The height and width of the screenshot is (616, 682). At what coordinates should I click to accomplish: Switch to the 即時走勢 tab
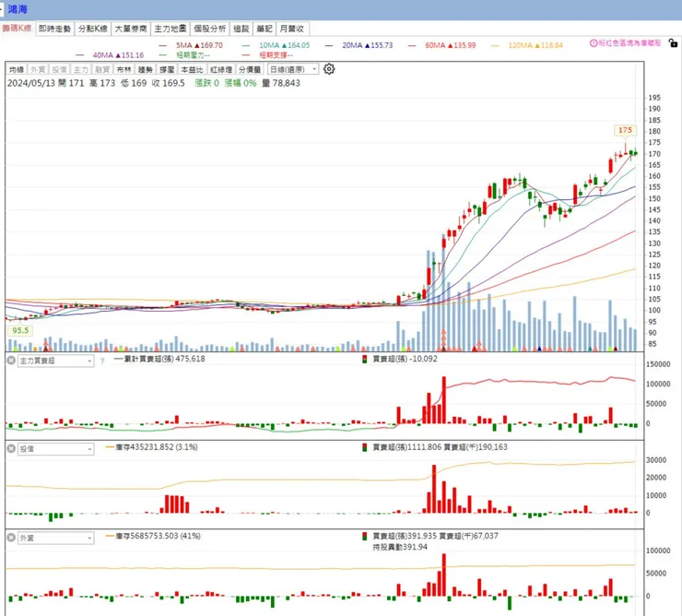coord(54,29)
